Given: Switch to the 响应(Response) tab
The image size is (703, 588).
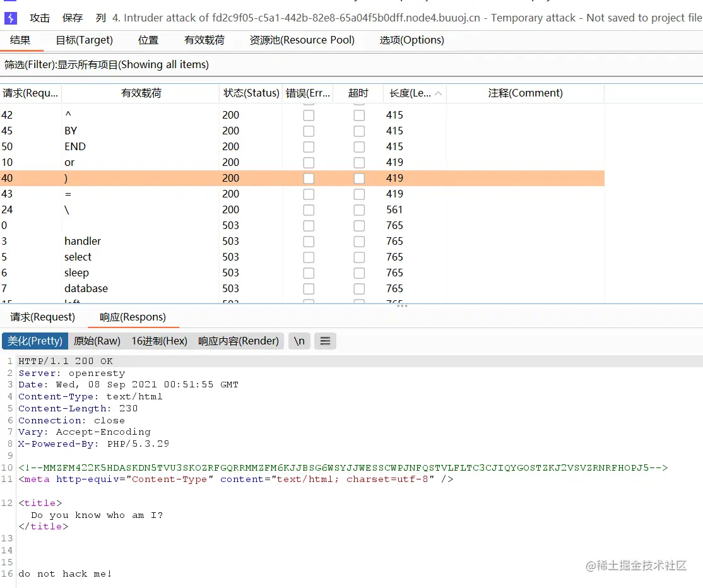Looking at the screenshot, I should point(133,317).
